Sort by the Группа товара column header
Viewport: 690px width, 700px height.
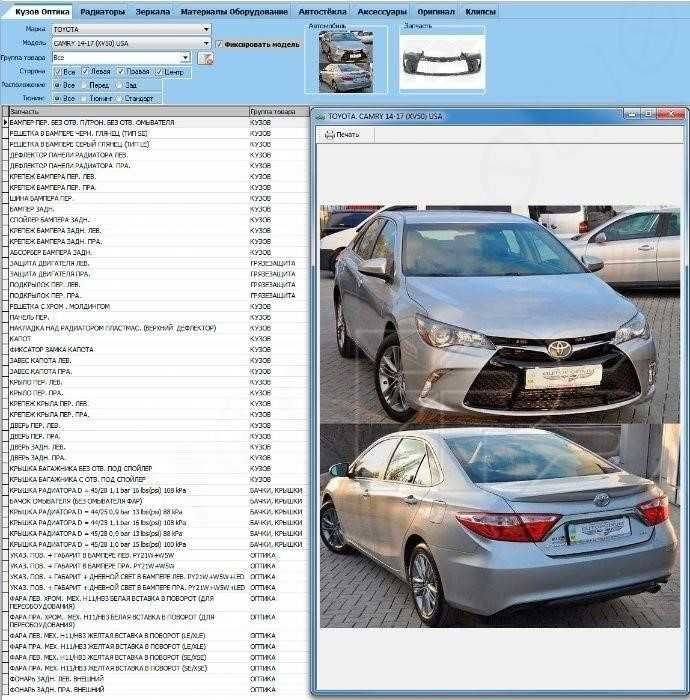click(x=278, y=112)
